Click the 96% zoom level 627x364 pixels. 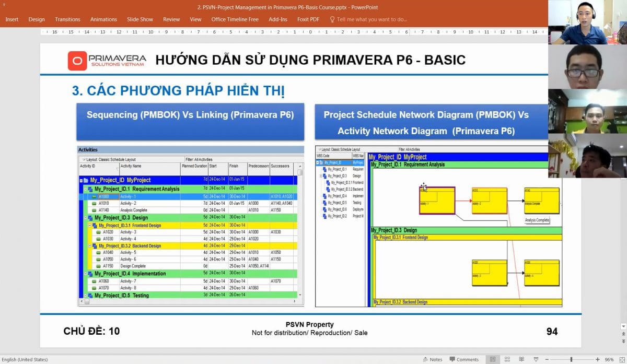(x=609, y=359)
